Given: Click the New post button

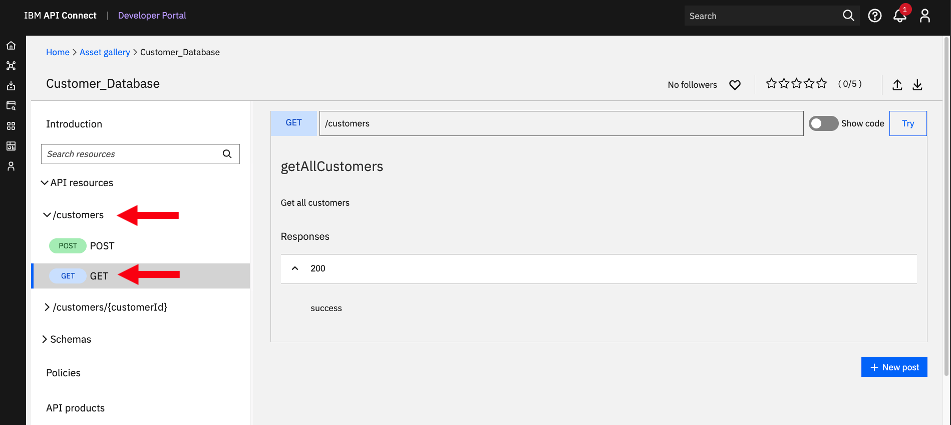Looking at the screenshot, I should pos(894,367).
